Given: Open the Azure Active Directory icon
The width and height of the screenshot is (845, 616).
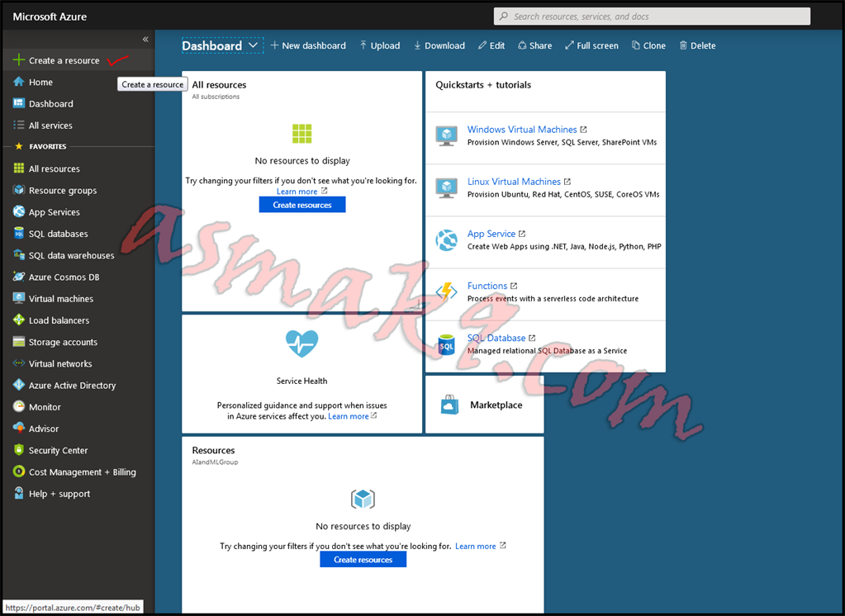Looking at the screenshot, I should tap(19, 385).
